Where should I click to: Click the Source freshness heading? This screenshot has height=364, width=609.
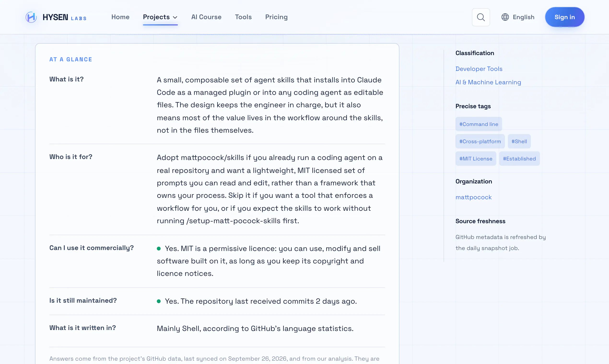480,221
